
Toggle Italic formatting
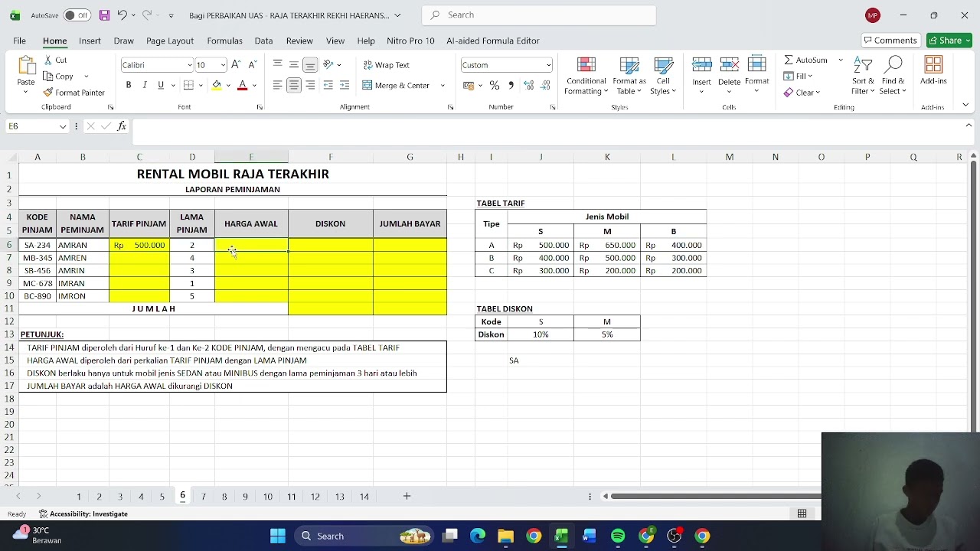click(145, 86)
